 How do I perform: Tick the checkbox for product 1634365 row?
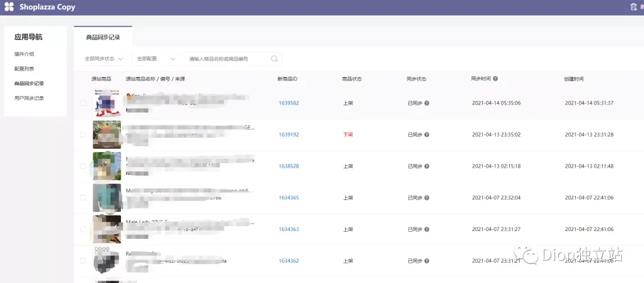pyautogui.click(x=83, y=198)
